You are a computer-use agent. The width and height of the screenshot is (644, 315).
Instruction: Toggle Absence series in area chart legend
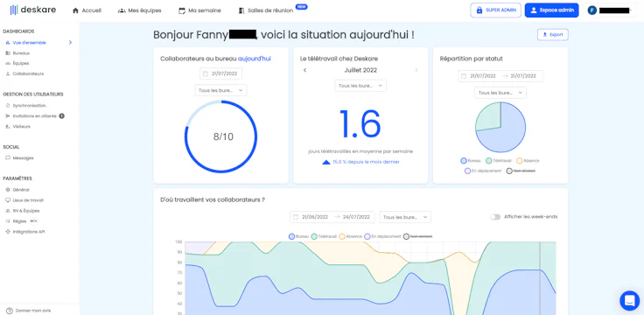pyautogui.click(x=351, y=236)
